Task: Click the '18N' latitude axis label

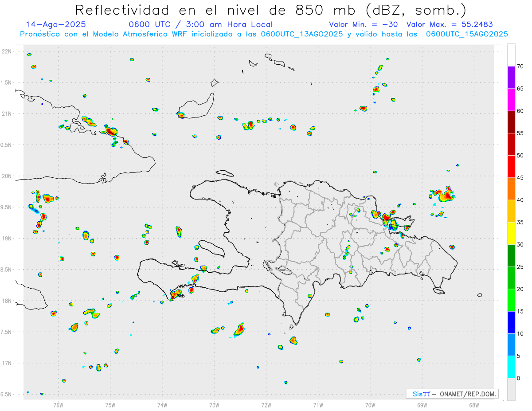Action: pyautogui.click(x=7, y=301)
